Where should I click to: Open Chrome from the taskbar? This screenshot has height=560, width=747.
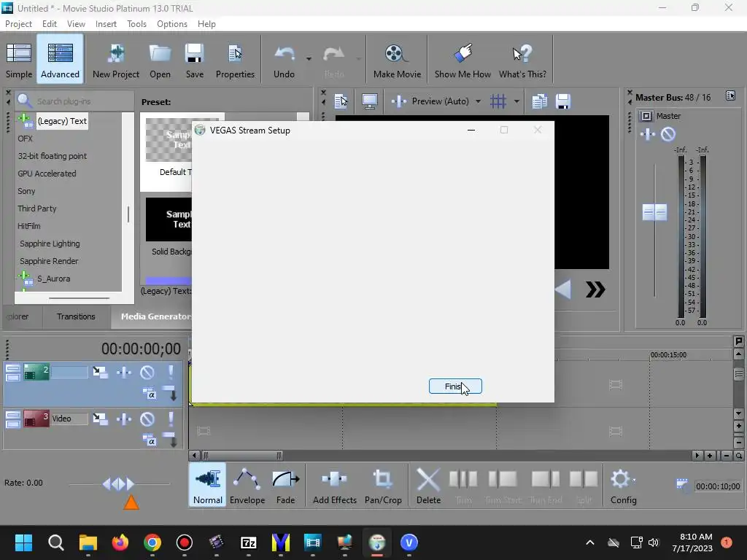tap(152, 542)
